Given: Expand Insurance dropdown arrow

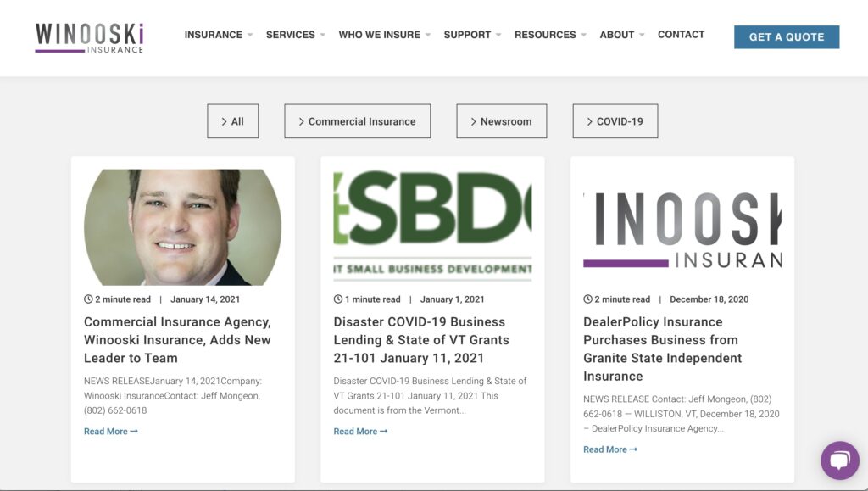Looking at the screenshot, I should pos(250,35).
